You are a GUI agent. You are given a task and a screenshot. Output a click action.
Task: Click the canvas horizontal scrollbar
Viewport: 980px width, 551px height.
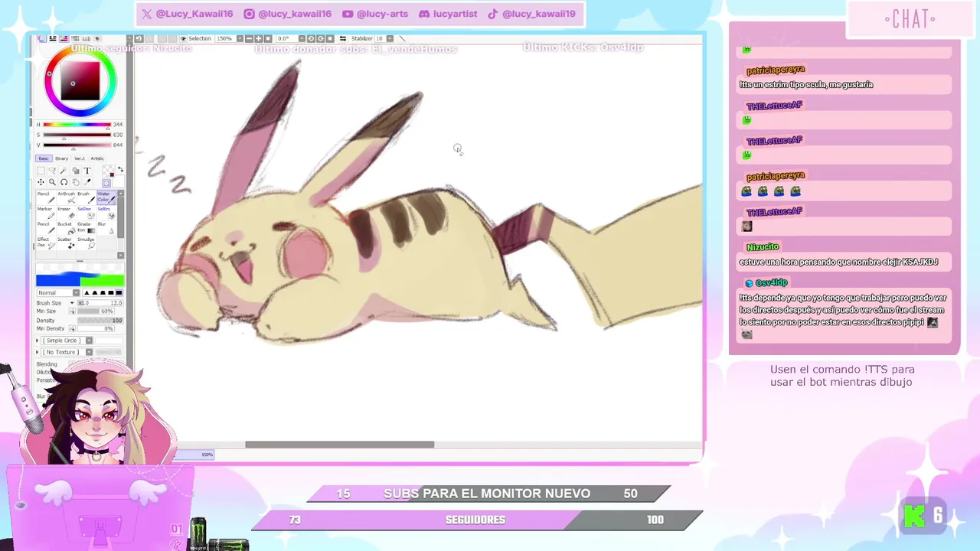coord(339,445)
